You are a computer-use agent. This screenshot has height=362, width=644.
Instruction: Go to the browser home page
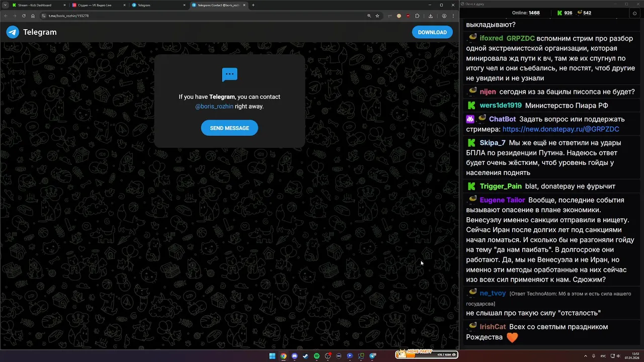click(x=33, y=16)
